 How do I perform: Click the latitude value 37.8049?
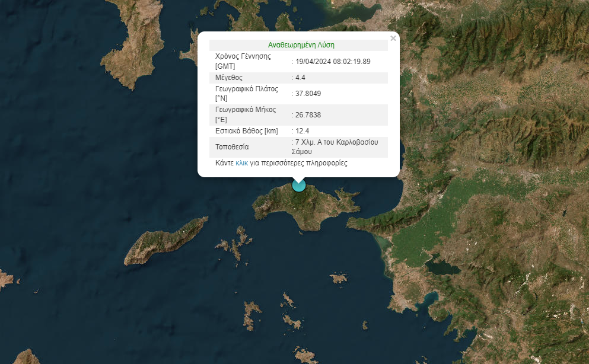308,94
